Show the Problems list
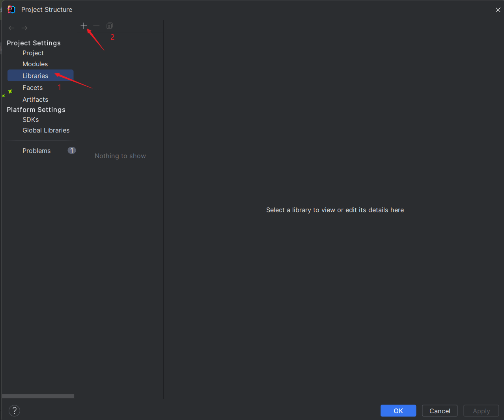This screenshot has height=420, width=504. pos(36,151)
